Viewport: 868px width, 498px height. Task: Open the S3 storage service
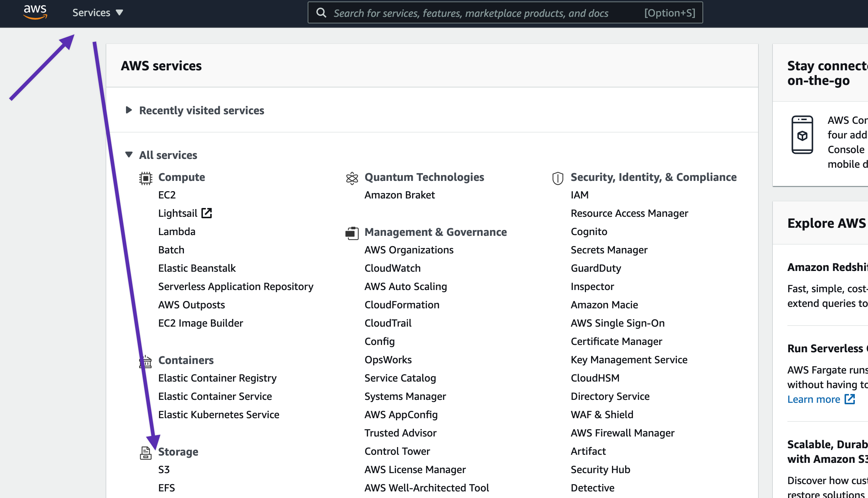tap(164, 470)
